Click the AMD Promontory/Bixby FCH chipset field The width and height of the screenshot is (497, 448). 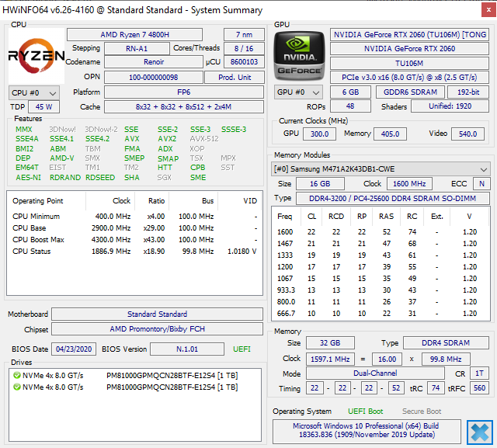click(157, 329)
